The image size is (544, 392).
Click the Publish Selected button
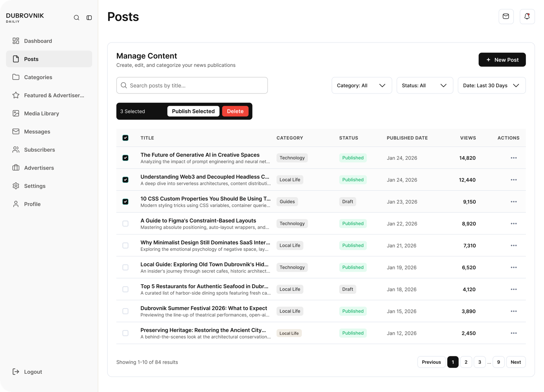[x=193, y=111]
